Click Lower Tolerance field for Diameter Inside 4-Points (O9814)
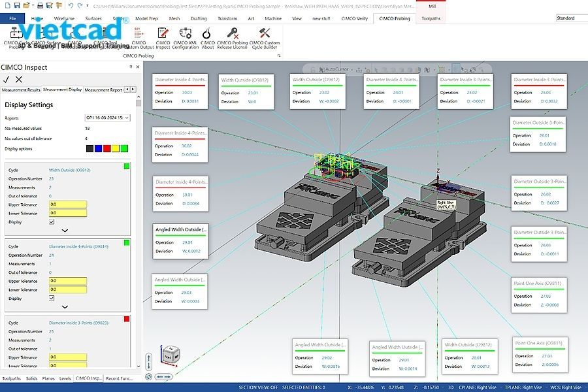The height and width of the screenshot is (392, 588). click(x=68, y=289)
